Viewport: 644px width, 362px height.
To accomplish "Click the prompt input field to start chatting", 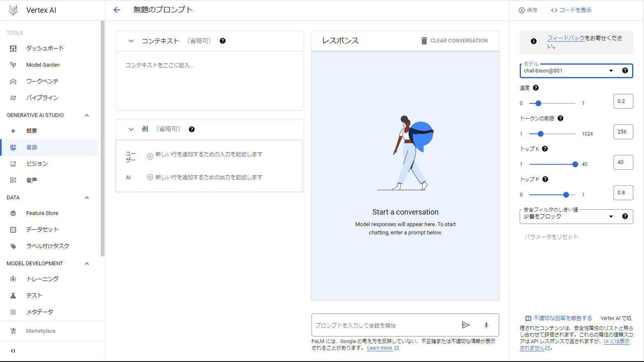I will tap(383, 325).
